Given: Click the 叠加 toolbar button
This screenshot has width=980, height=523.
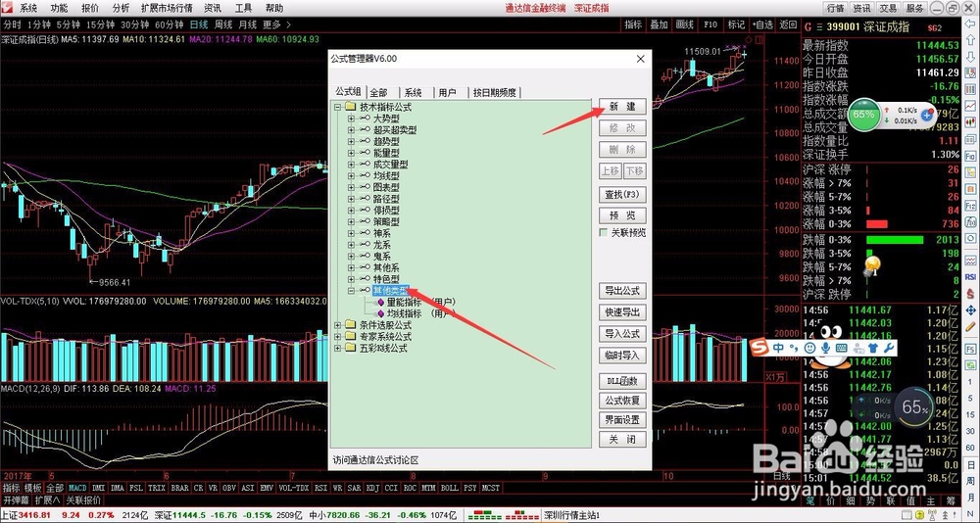Looking at the screenshot, I should pos(659,25).
